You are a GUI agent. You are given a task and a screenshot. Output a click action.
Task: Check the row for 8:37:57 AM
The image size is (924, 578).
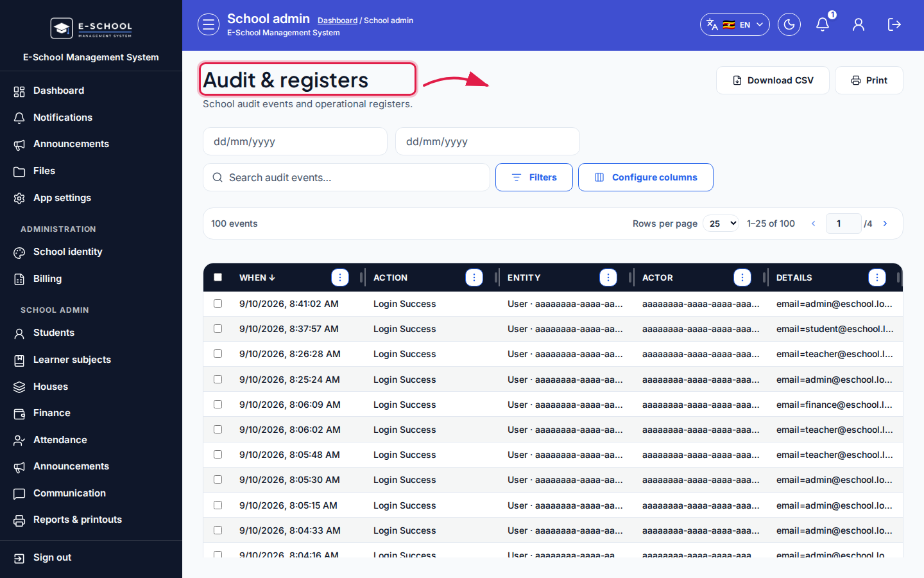pos(218,329)
